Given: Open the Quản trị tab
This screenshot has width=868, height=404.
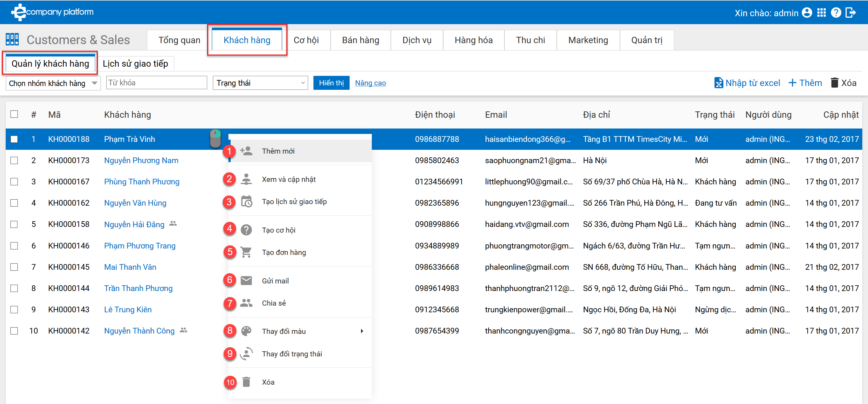Looking at the screenshot, I should pos(647,40).
